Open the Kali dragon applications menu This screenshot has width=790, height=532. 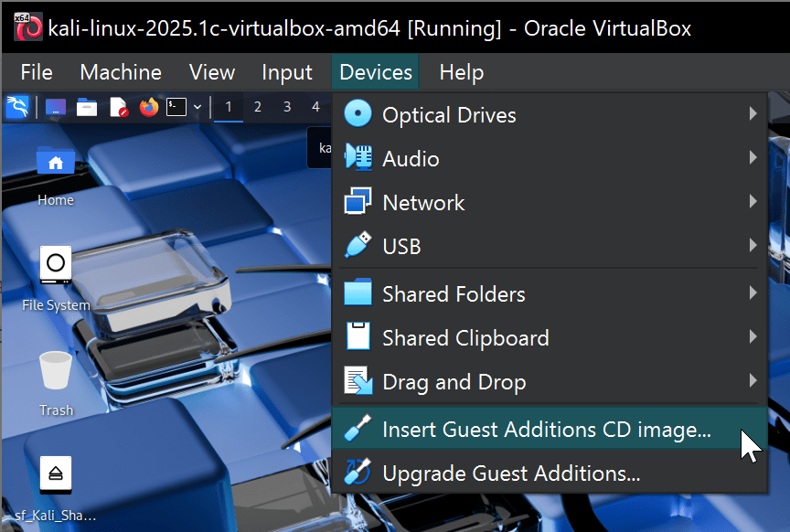[x=17, y=107]
